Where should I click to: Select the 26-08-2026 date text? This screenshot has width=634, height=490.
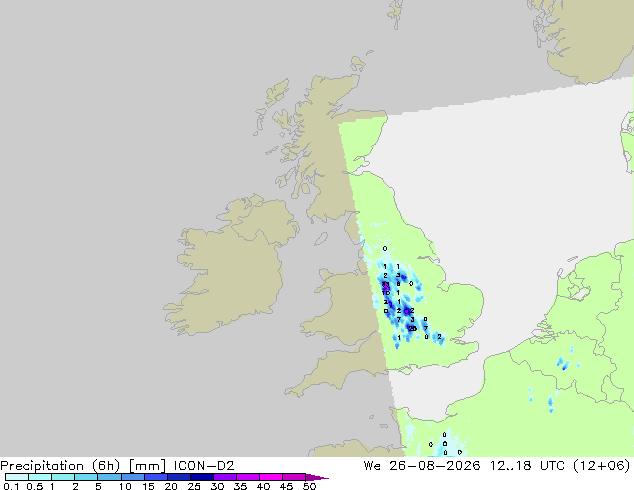coord(435,465)
